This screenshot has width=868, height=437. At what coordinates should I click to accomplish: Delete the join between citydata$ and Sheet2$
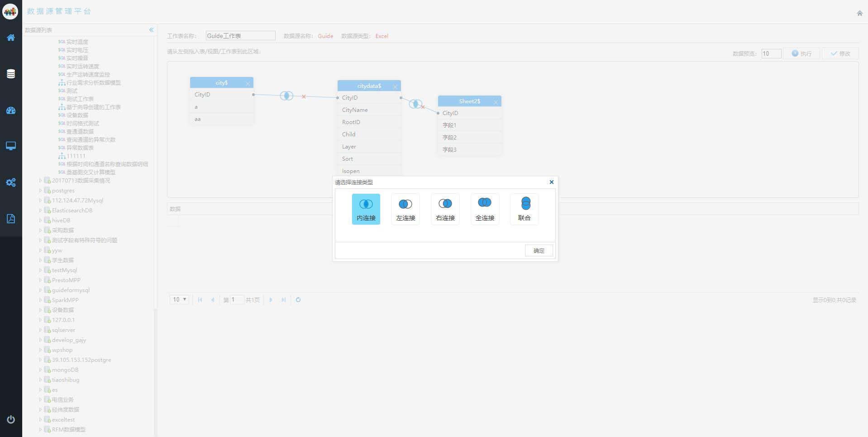(423, 107)
